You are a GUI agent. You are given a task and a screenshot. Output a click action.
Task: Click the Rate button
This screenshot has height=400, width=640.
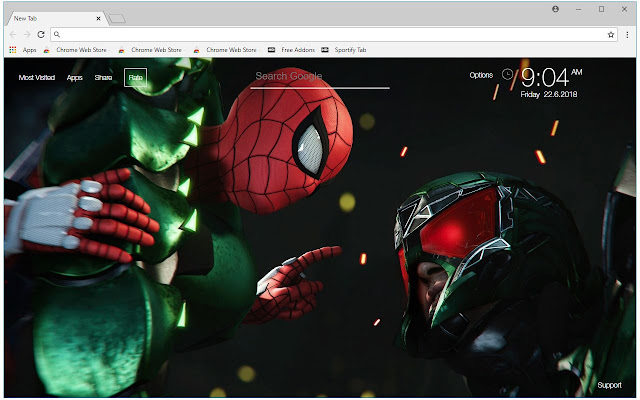pyautogui.click(x=136, y=78)
